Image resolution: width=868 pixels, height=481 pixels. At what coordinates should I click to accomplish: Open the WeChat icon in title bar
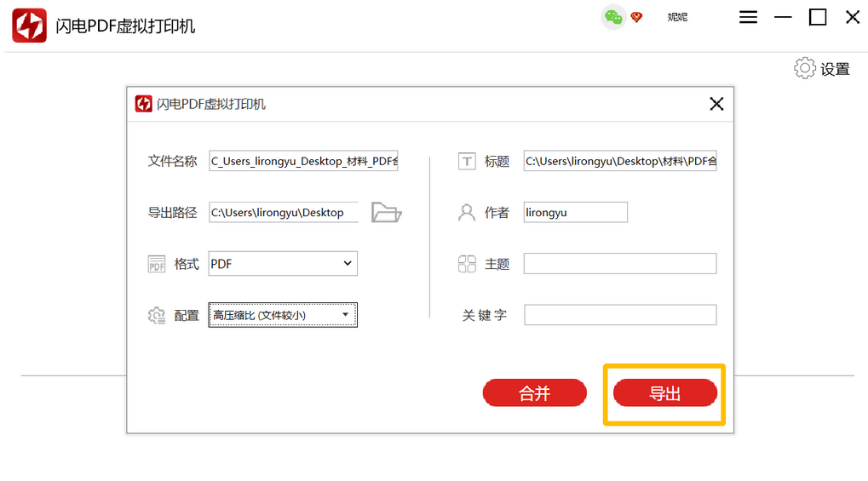(x=613, y=17)
